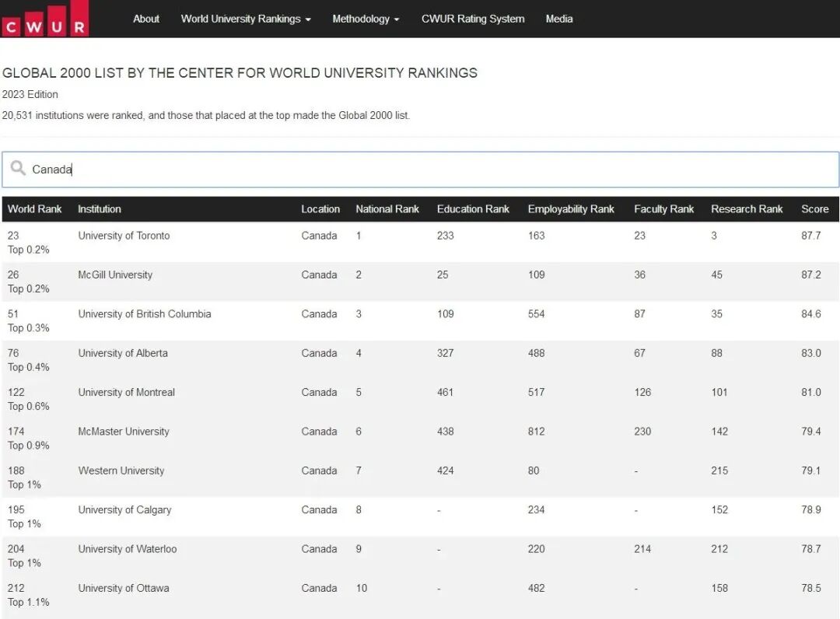
Task: Click the search magnifier icon
Action: (18, 168)
